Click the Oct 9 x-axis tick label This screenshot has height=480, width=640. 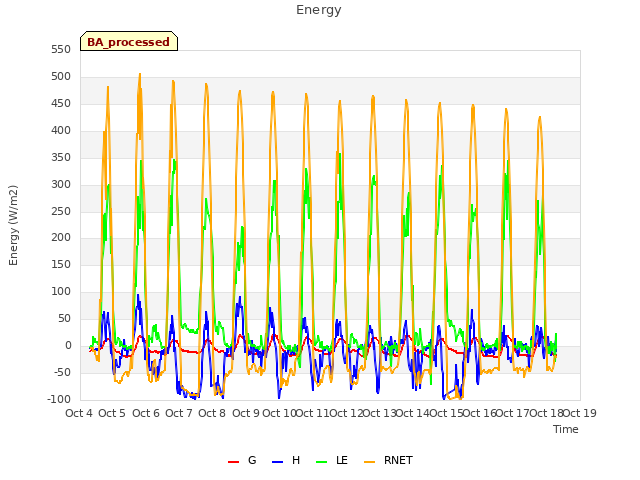(246, 413)
